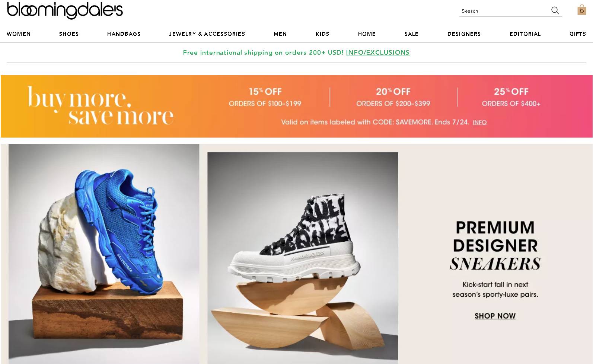Open the Handbags menu
This screenshot has width=593, height=364.
[124, 34]
